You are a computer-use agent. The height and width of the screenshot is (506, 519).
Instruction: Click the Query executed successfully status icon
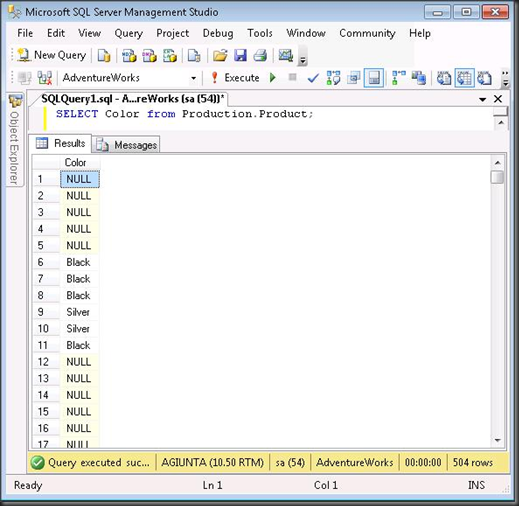click(37, 463)
